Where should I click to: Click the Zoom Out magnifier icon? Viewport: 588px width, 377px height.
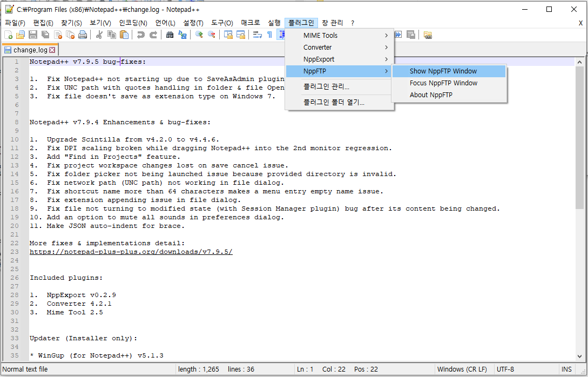[212, 35]
